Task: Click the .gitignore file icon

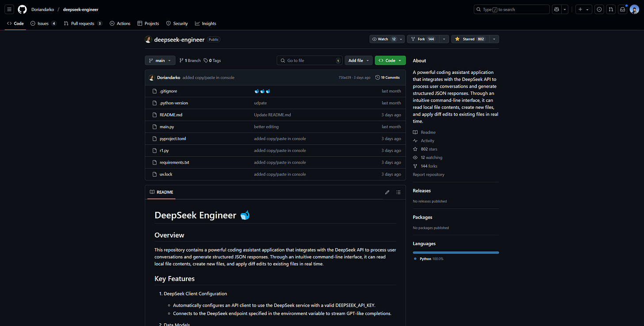Action: 155,91
